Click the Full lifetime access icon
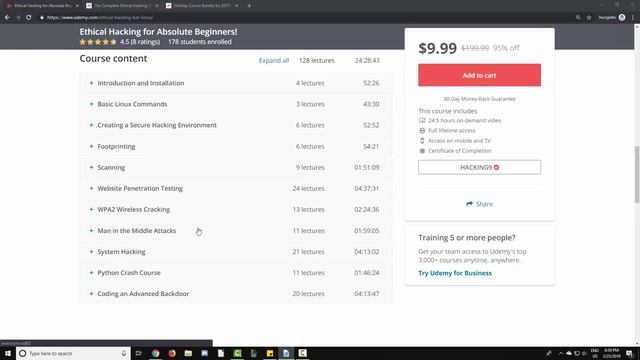Image resolution: width=640 pixels, height=360 pixels. (x=422, y=131)
